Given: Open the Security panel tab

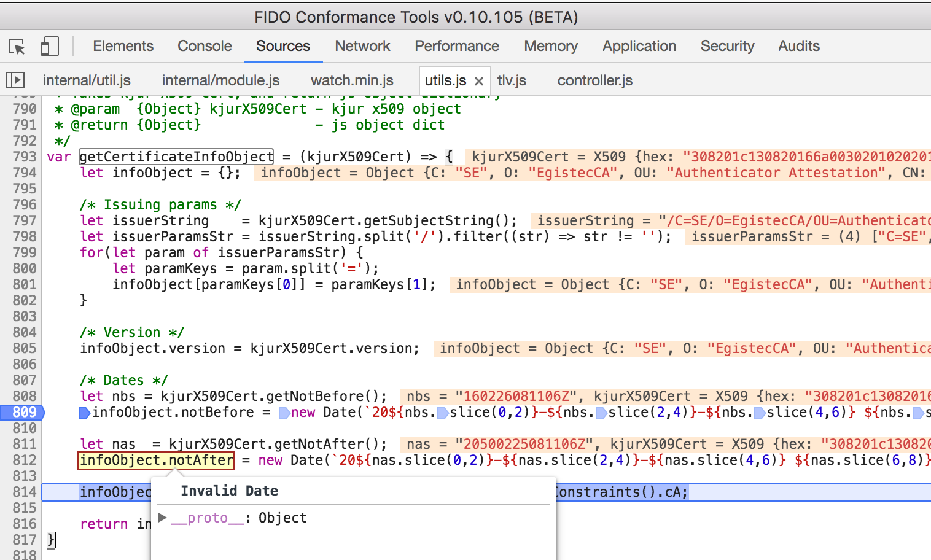Looking at the screenshot, I should (x=727, y=46).
